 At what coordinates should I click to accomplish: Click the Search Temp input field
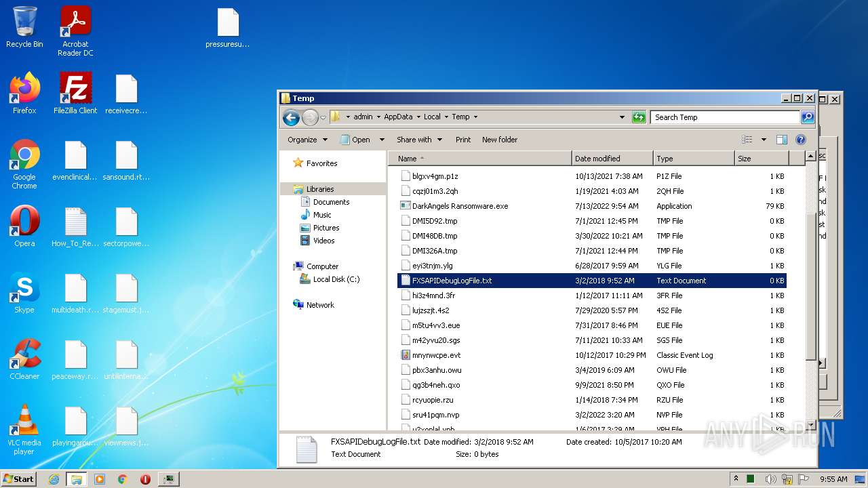click(725, 117)
